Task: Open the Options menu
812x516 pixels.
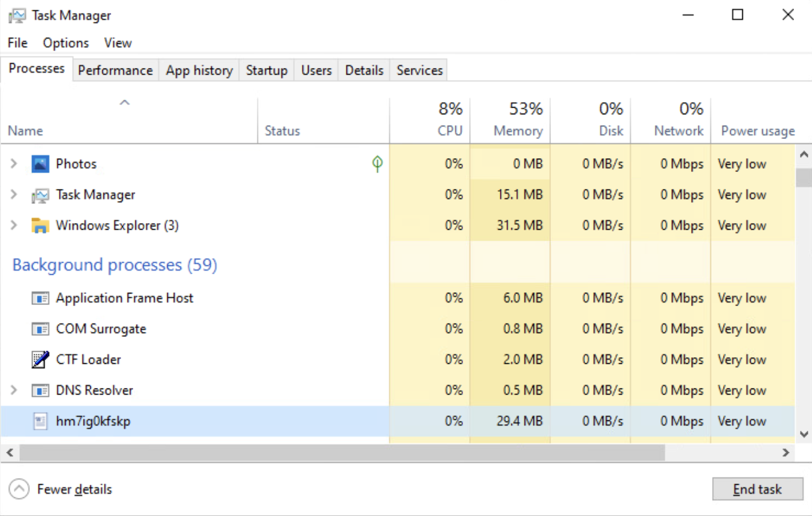Action: click(x=66, y=43)
